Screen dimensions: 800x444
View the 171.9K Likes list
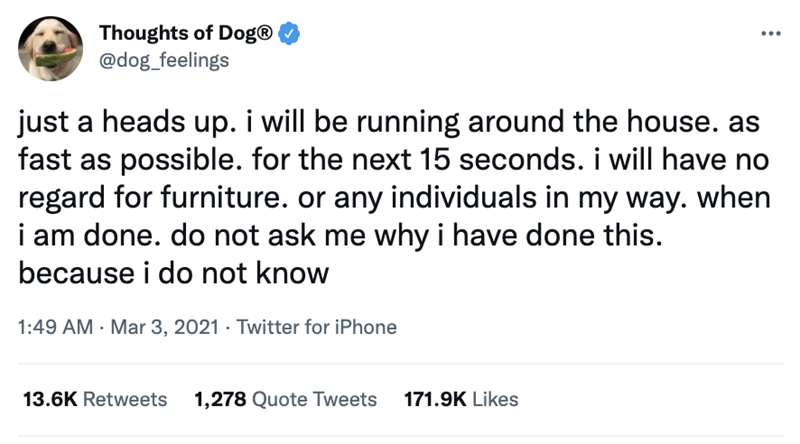[x=459, y=399]
